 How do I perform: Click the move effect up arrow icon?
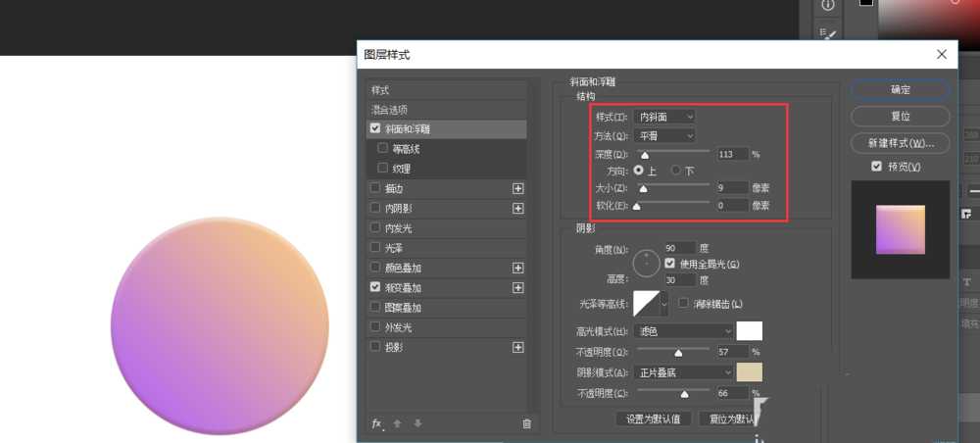point(397,423)
